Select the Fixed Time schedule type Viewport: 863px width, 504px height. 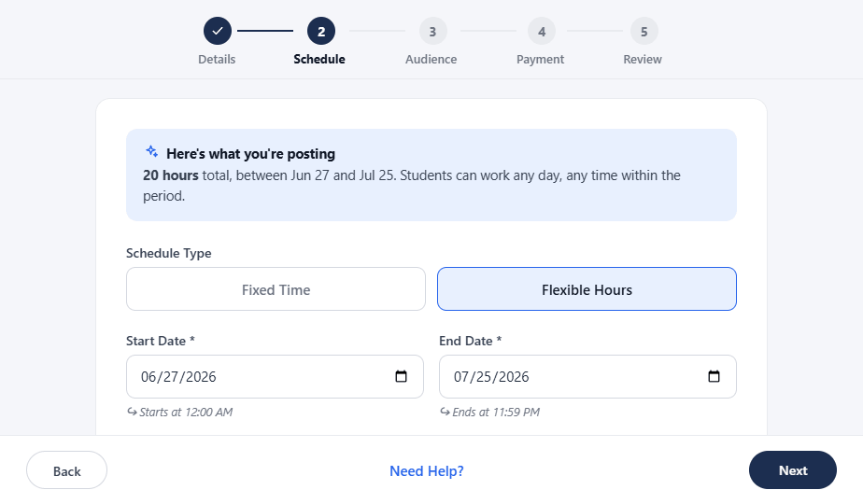[276, 288]
